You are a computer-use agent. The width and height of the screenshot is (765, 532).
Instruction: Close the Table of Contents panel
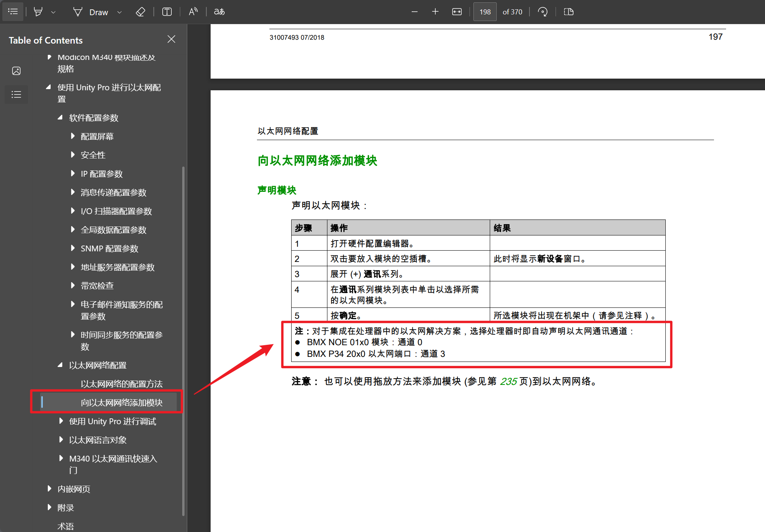pyautogui.click(x=171, y=39)
